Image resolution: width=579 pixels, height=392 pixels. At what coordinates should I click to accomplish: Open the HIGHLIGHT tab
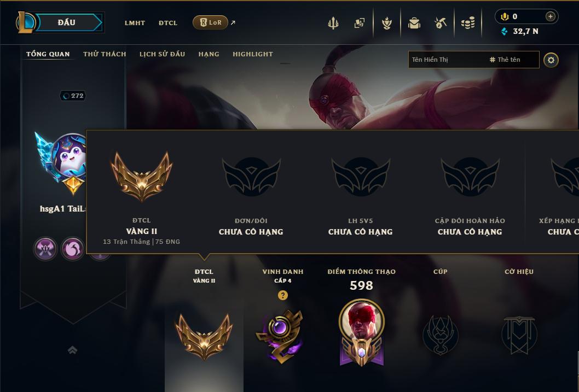(253, 54)
